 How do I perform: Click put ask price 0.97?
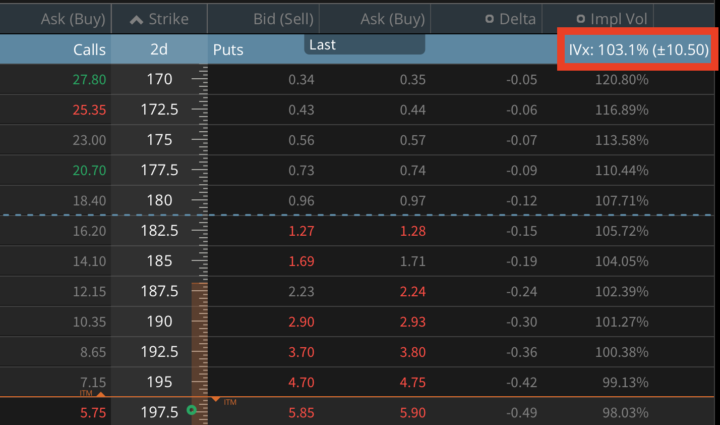pyautogui.click(x=412, y=201)
